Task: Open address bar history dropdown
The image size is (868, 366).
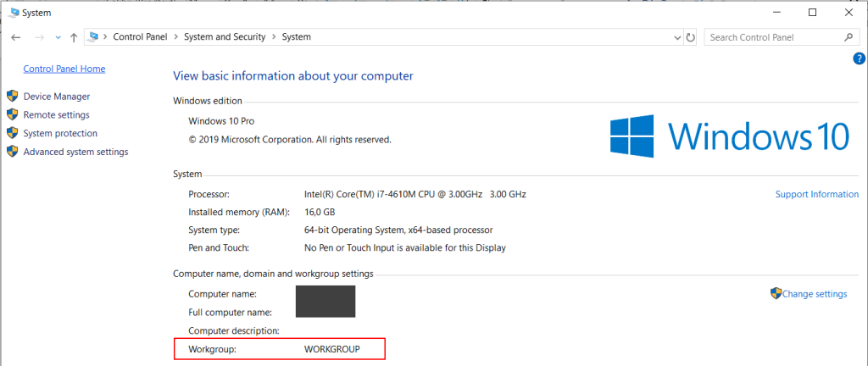Action: coord(677,37)
